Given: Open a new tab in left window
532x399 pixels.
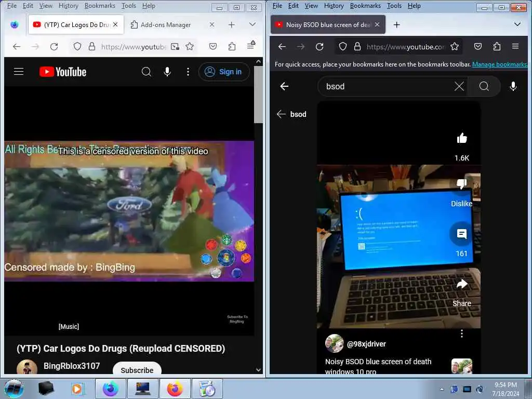Looking at the screenshot, I should tap(231, 25).
